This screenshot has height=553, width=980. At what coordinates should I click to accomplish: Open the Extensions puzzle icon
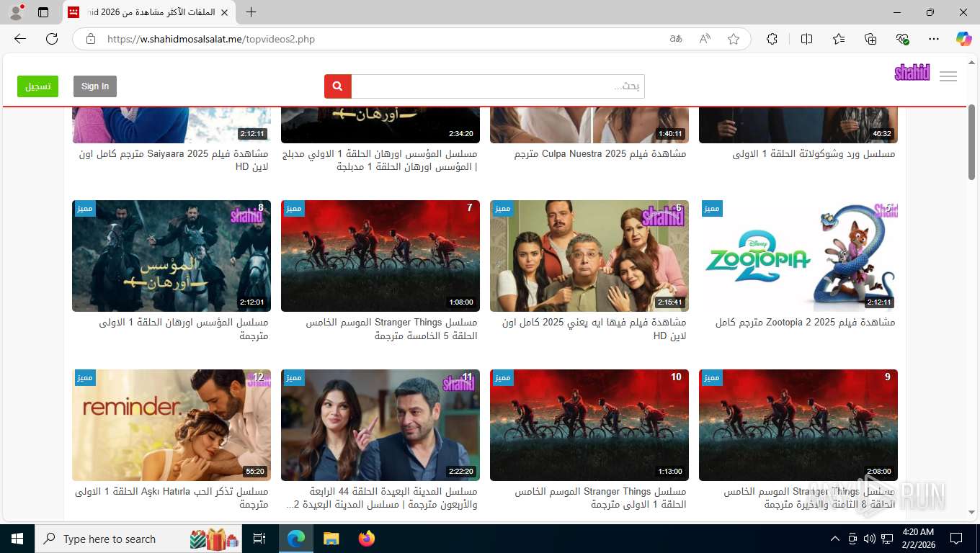[x=772, y=39]
